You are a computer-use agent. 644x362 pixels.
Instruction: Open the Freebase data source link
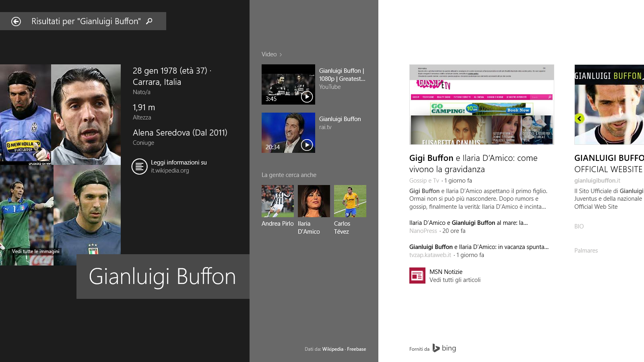(357, 349)
